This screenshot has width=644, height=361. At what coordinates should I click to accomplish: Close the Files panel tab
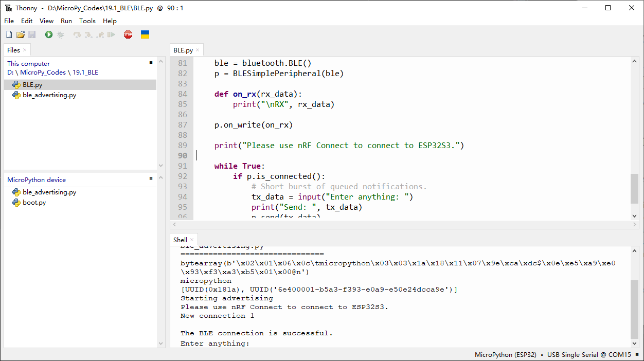tap(25, 50)
